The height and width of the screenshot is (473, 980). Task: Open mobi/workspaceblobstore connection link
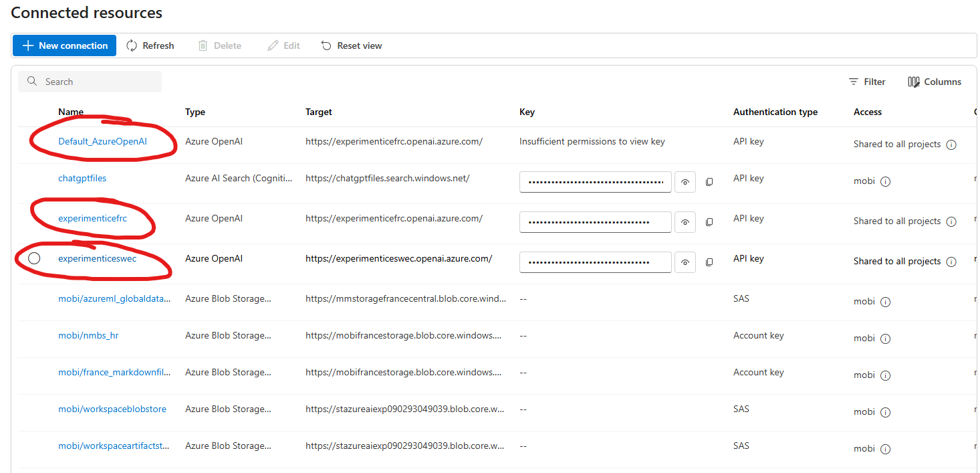pos(112,409)
